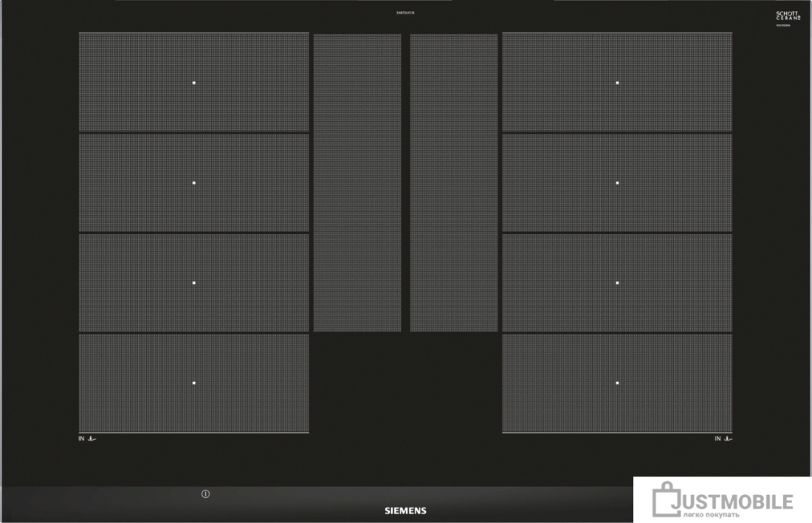This screenshot has width=812, height=523.
Task: Click the SCHOTT CERAN logo
Action: coord(787,16)
